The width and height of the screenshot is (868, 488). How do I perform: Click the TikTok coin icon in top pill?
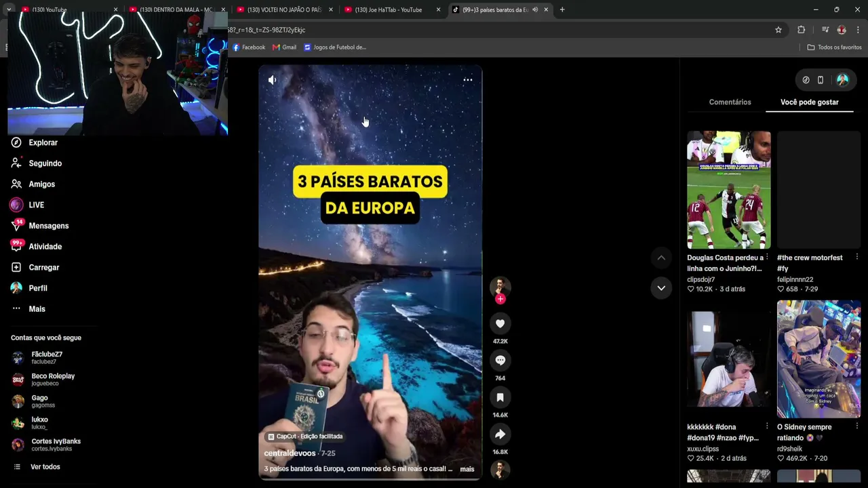(806, 80)
